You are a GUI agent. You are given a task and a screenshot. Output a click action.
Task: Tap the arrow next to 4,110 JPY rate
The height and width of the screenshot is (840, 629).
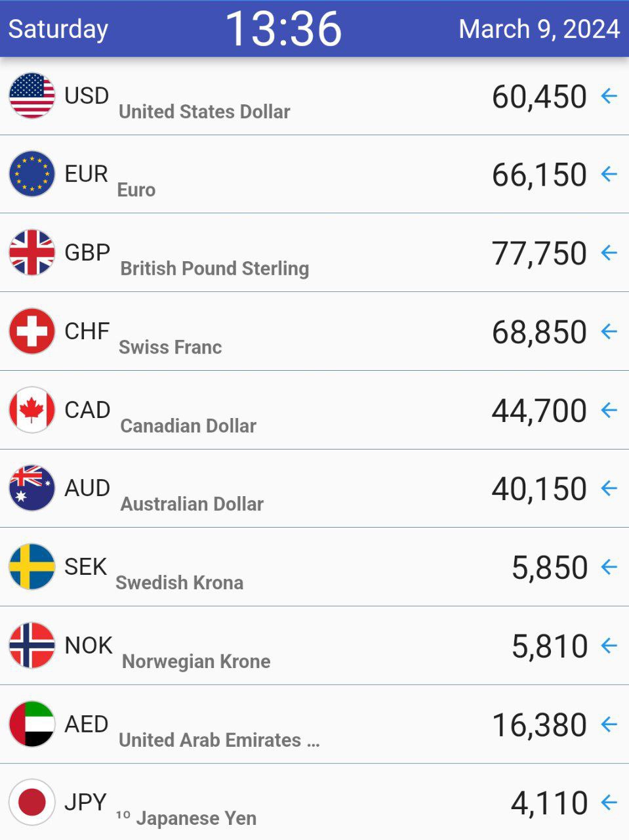[x=609, y=803]
